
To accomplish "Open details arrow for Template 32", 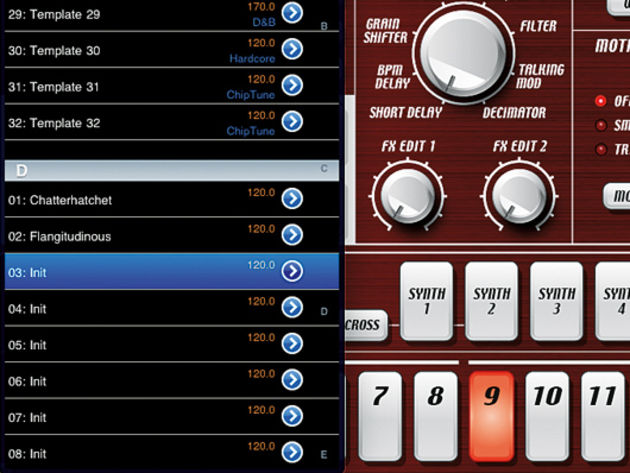I will coord(292,121).
